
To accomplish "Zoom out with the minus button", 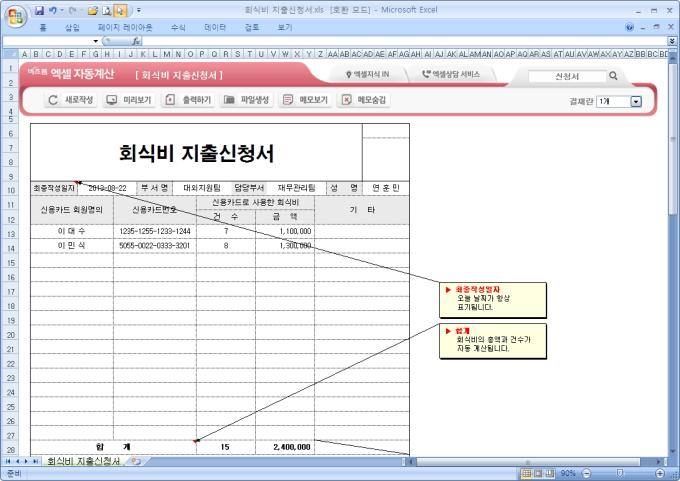I will 586,473.
